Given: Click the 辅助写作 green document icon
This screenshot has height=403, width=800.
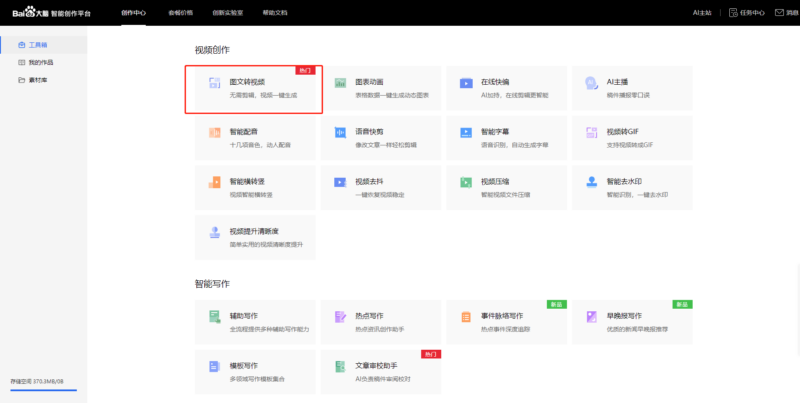Looking at the screenshot, I should coord(214,317).
